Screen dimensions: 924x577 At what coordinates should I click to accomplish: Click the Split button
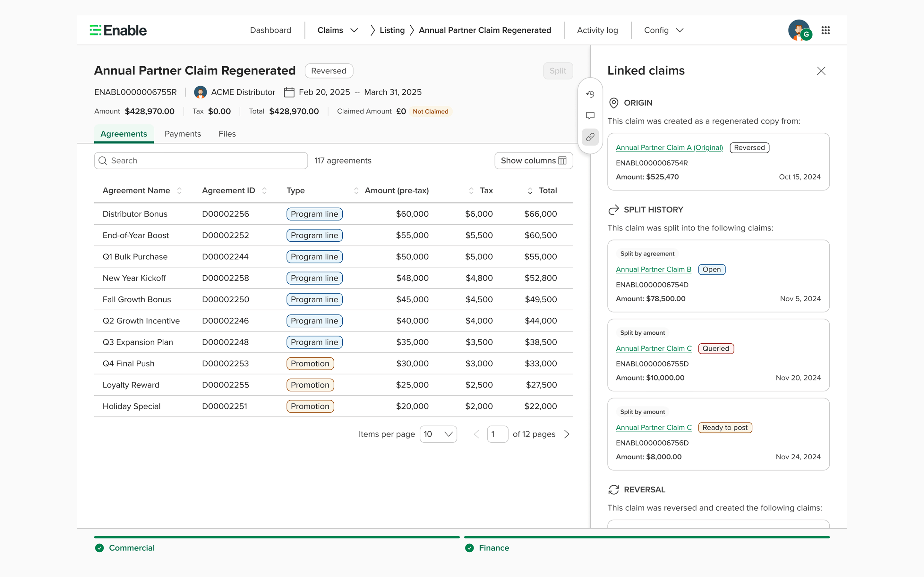558,71
